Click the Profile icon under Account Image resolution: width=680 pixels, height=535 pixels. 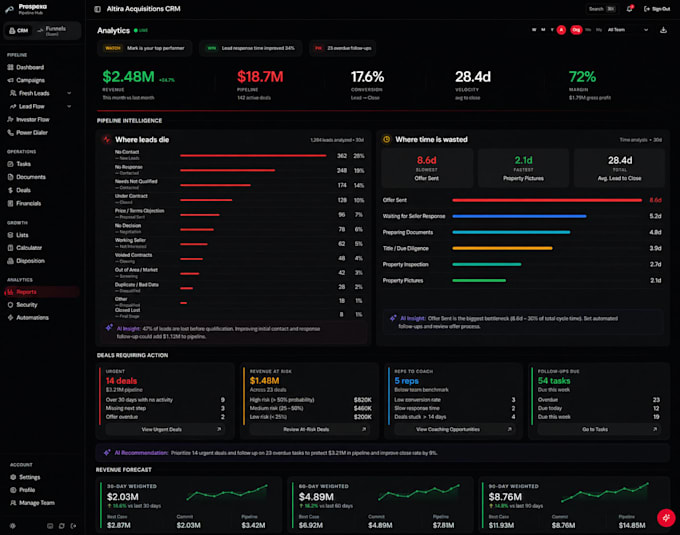13,490
